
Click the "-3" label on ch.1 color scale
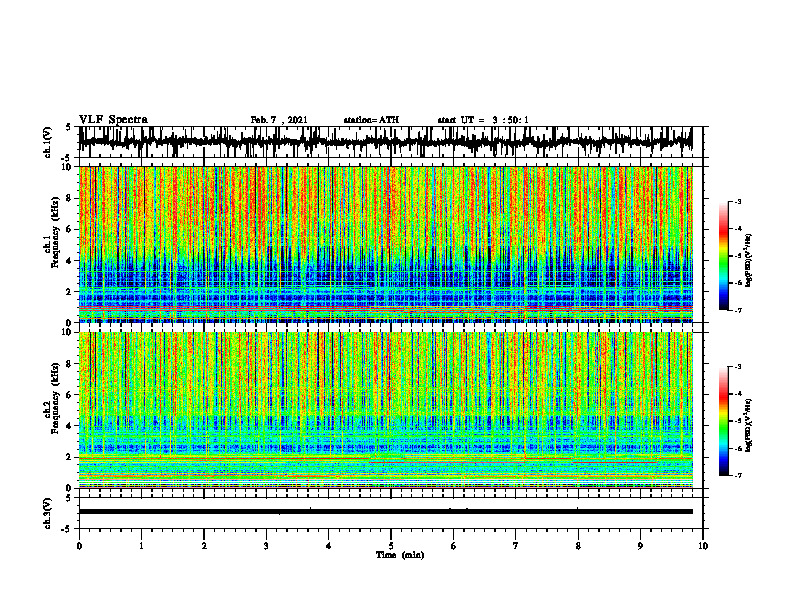click(x=738, y=201)
